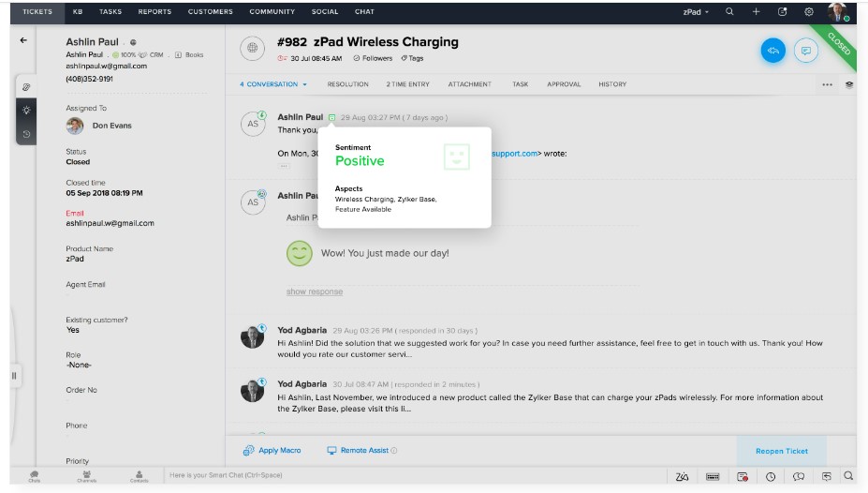Screen dimensions: 868x493
Task: Click Remote Assist
Action: [359, 450]
